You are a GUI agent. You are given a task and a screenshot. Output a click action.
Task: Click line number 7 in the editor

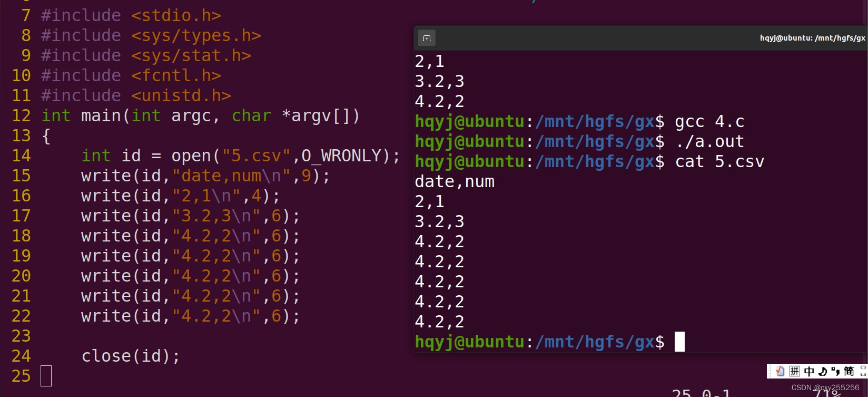(x=26, y=15)
